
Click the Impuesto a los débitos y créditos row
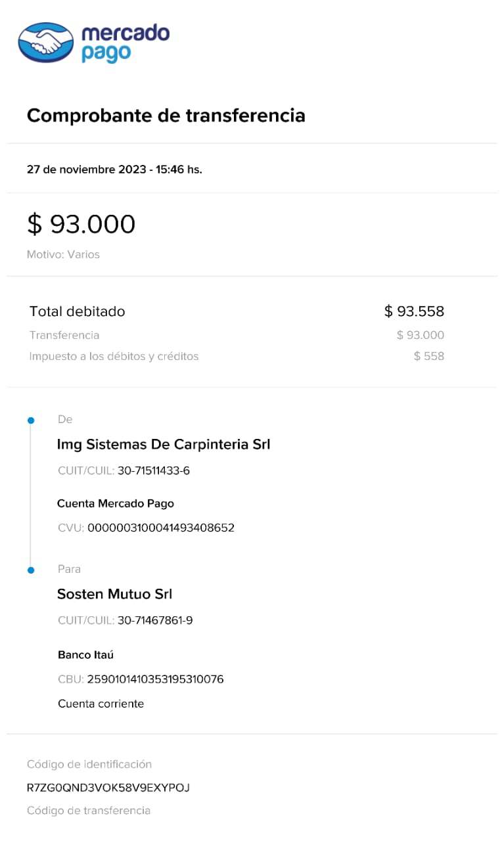pyautogui.click(x=114, y=356)
